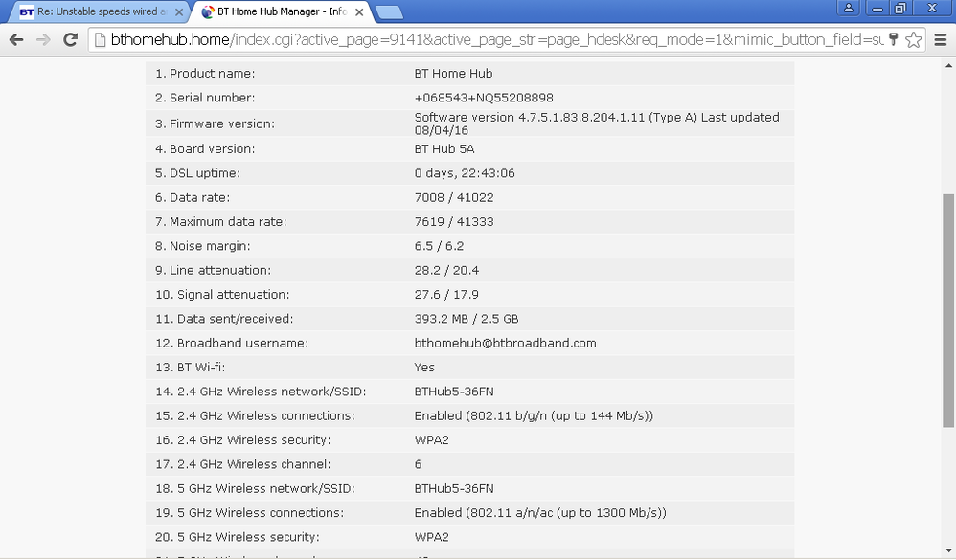Close the 'Re: Unstable speeds wired' tab

coord(179,11)
